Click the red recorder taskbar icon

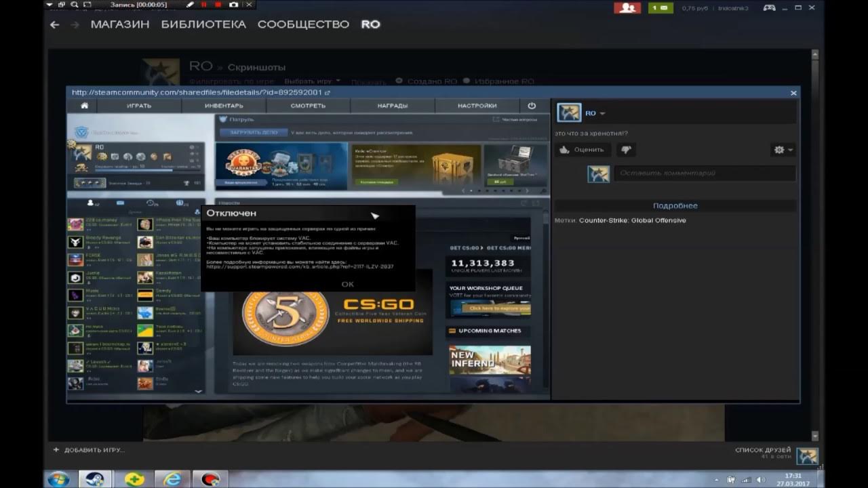point(210,479)
